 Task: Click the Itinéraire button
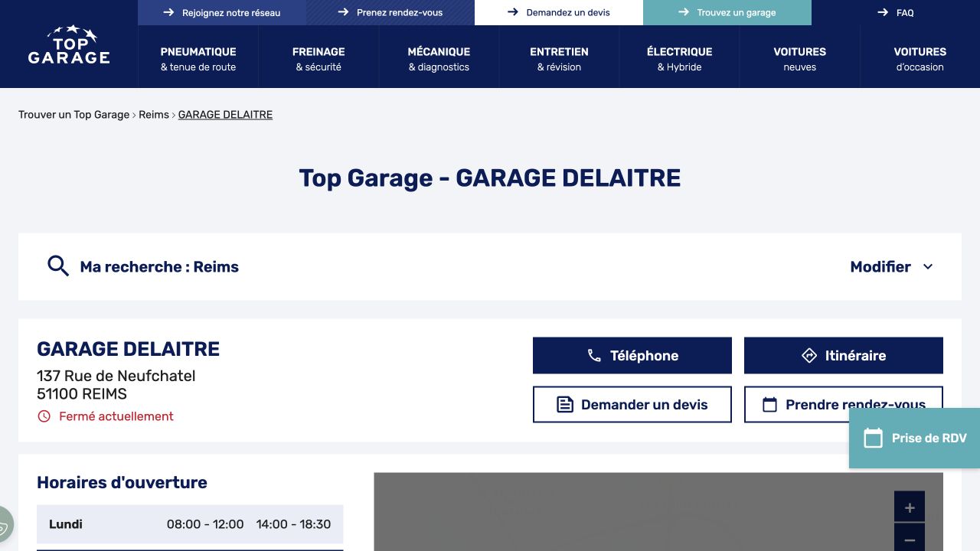[x=844, y=356]
